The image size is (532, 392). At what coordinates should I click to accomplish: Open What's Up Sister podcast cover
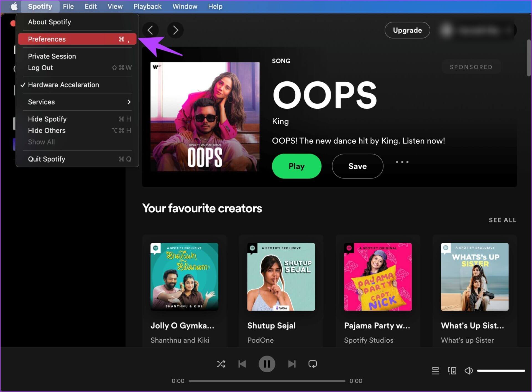pos(475,277)
